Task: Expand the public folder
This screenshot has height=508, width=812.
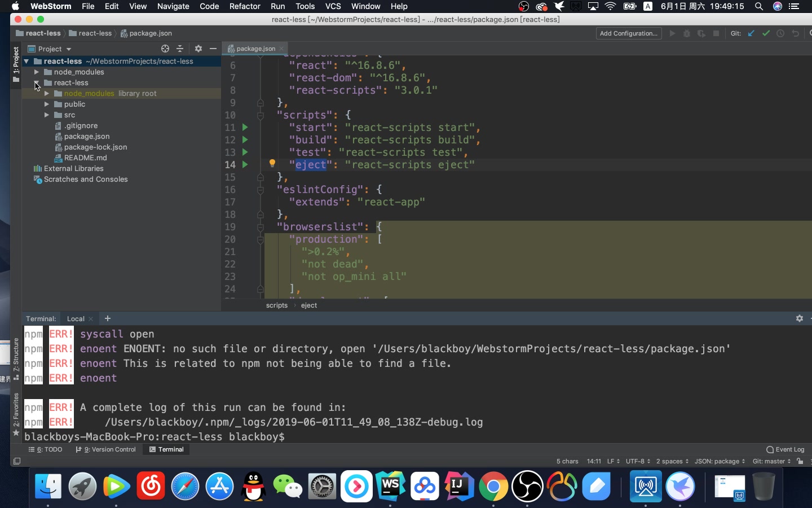Action: [x=47, y=104]
